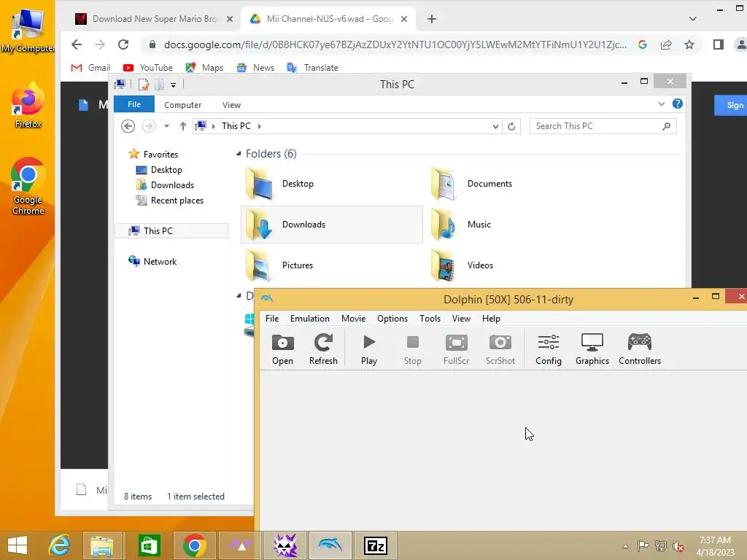Bookmark page with star icon

[x=689, y=44]
